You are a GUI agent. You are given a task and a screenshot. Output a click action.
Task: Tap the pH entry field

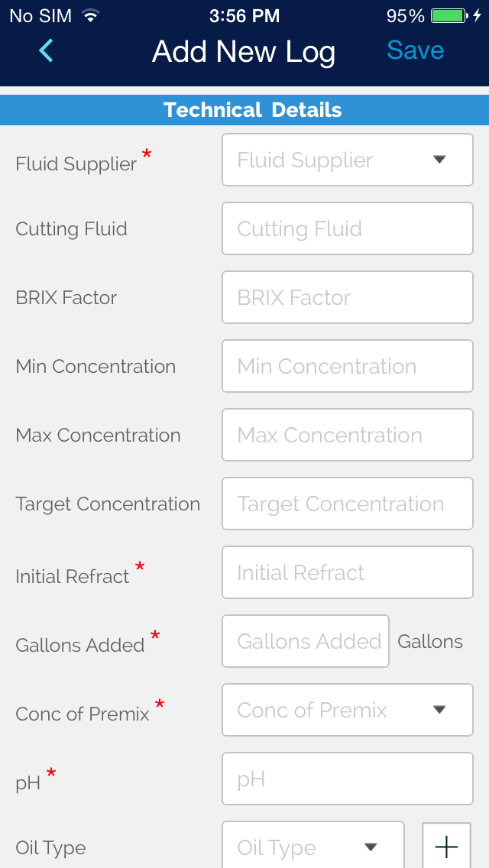[x=348, y=779]
